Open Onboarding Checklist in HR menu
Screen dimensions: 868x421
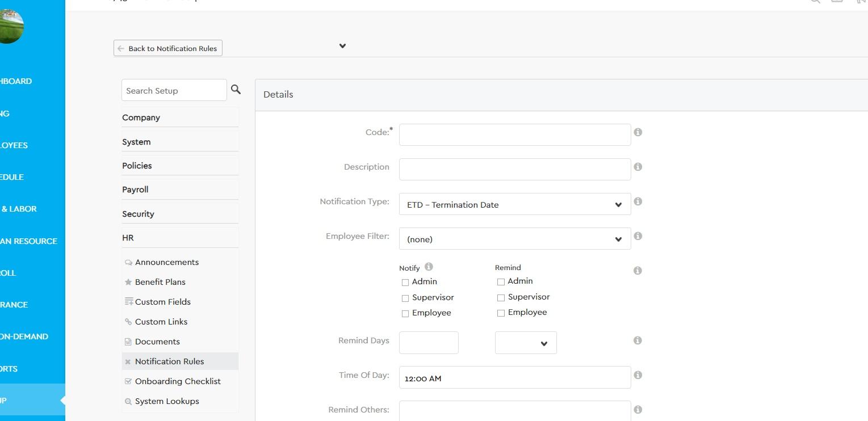tap(177, 381)
